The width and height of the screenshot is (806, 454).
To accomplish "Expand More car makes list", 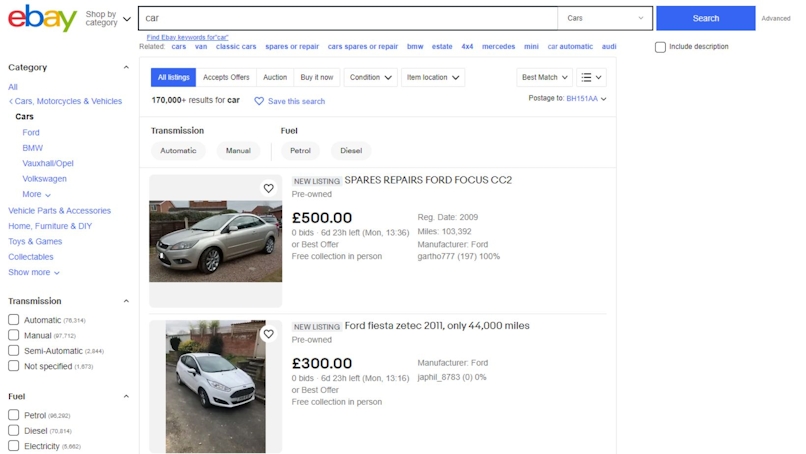I will pos(36,194).
